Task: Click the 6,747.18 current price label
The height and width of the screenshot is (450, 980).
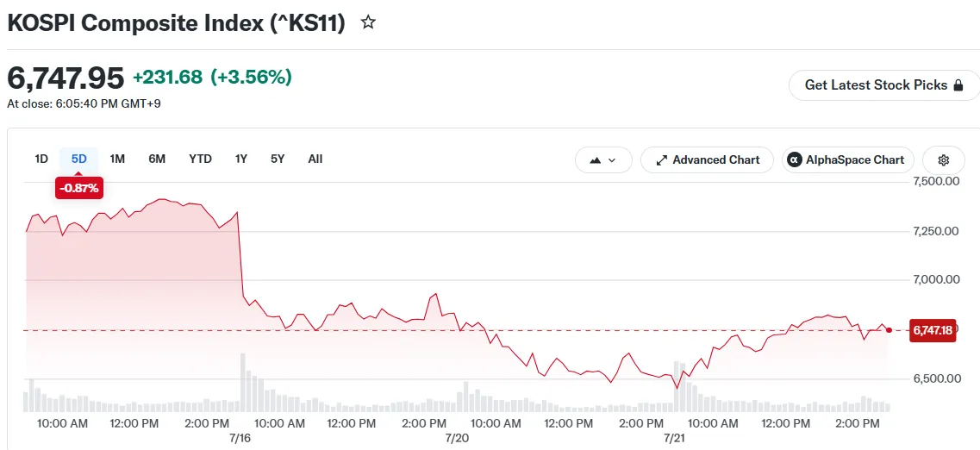Action: pos(933,330)
